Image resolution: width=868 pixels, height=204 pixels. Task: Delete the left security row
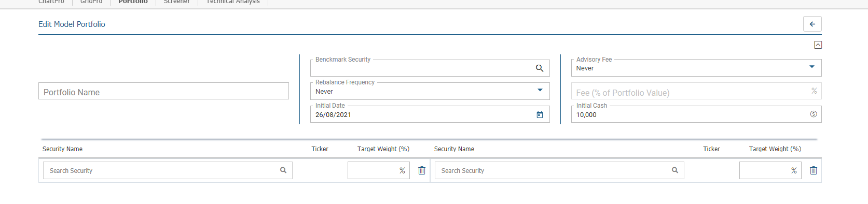[x=422, y=170]
